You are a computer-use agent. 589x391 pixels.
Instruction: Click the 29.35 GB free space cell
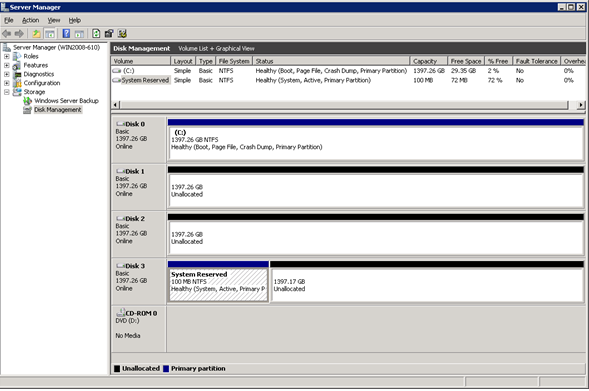point(463,71)
